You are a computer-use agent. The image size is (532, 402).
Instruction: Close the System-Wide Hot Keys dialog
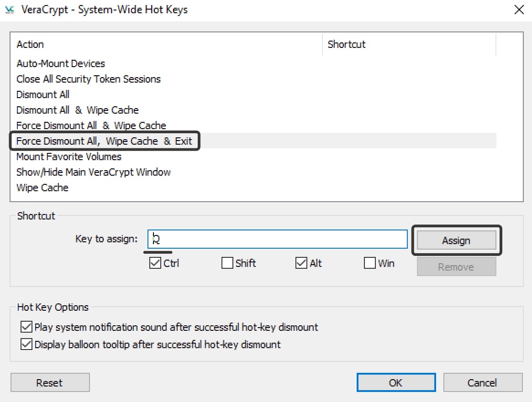tap(519, 10)
